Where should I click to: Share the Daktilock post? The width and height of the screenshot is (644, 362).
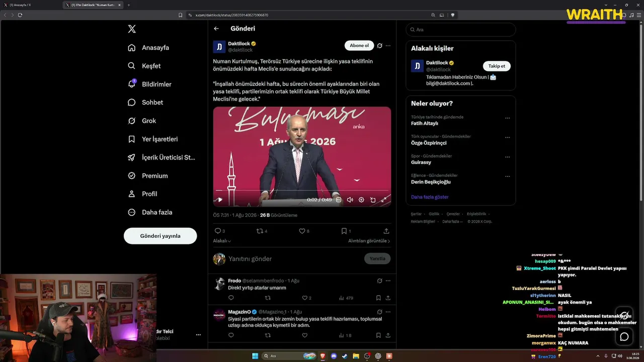coord(386,231)
